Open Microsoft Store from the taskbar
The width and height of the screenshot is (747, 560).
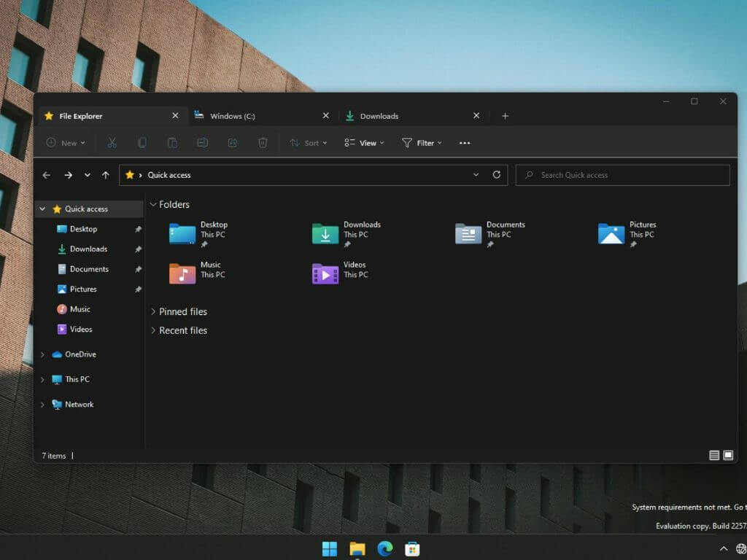coord(413,548)
